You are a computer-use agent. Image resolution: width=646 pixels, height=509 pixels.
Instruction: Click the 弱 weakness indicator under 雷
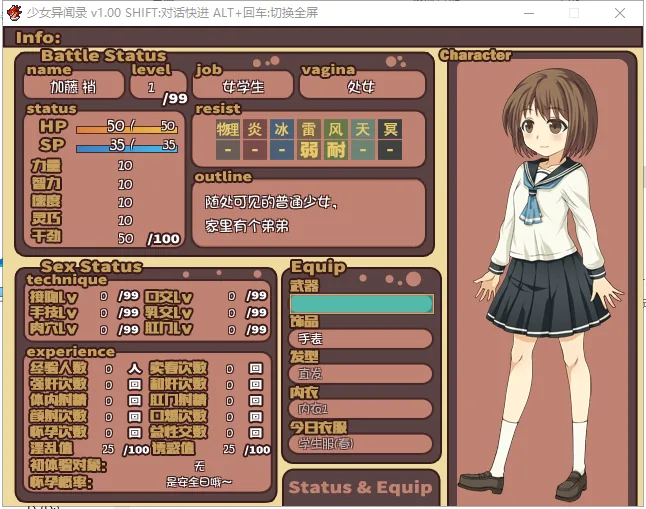pyautogui.click(x=309, y=150)
